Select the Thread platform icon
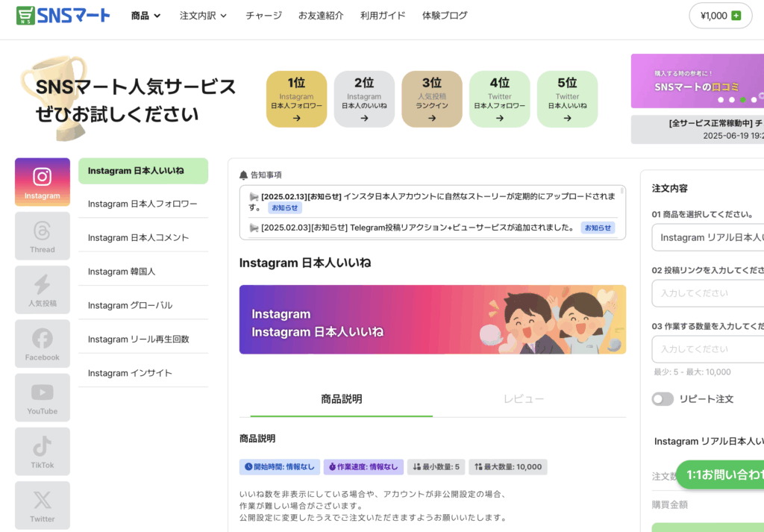This screenshot has width=764, height=532. point(43,236)
